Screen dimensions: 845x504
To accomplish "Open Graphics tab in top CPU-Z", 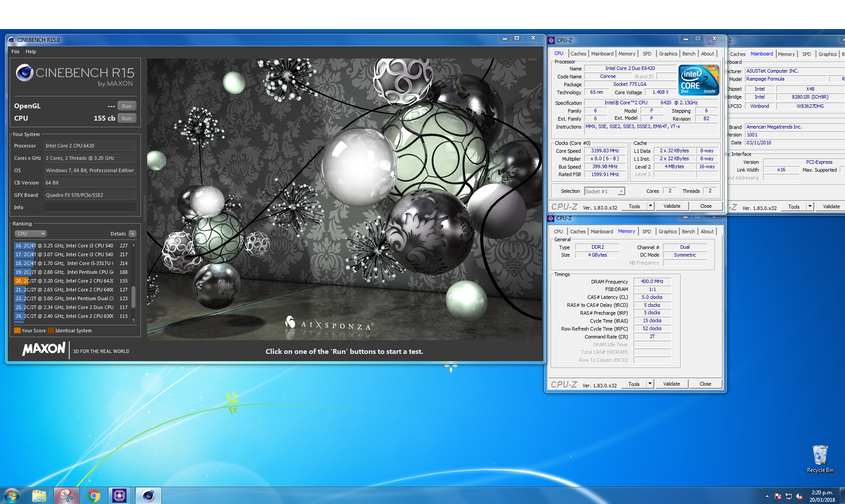I will click(668, 54).
